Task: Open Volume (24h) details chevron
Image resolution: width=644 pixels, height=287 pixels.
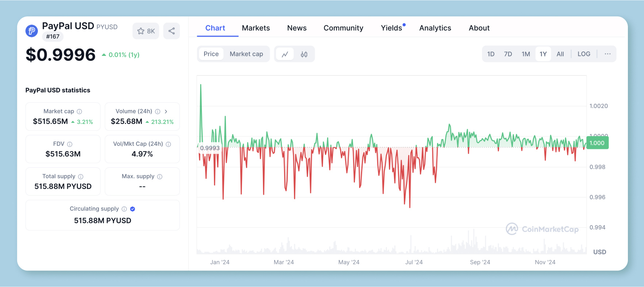Action: click(166, 112)
